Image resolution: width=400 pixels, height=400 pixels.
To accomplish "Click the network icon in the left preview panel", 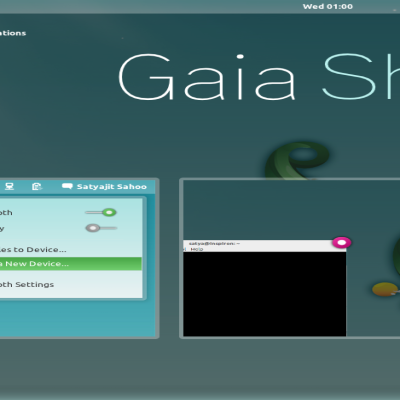I will pyautogui.click(x=9, y=186).
